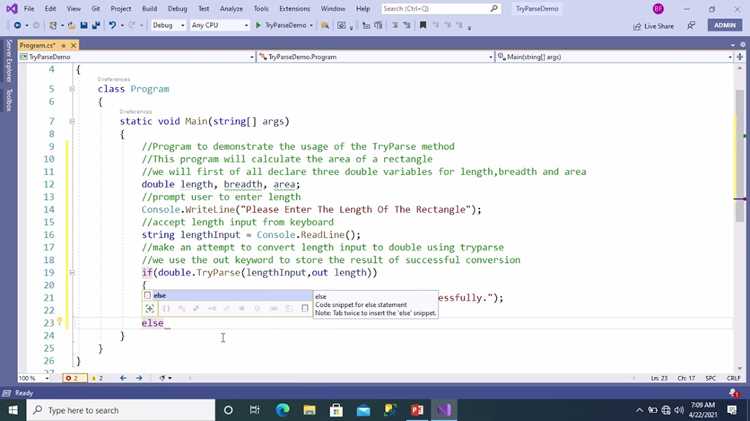Image resolution: width=750 pixels, height=421 pixels.
Task: Undo the last edit with the undo arrow
Action: [112, 25]
